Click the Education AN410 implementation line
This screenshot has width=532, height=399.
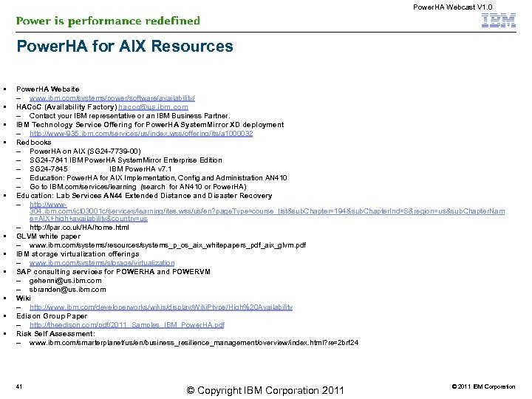(x=158, y=178)
